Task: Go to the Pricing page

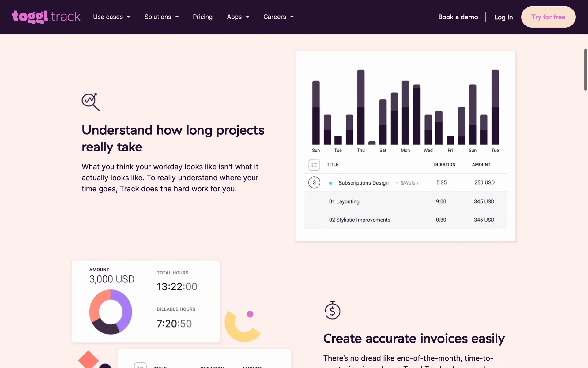Action: tap(202, 17)
